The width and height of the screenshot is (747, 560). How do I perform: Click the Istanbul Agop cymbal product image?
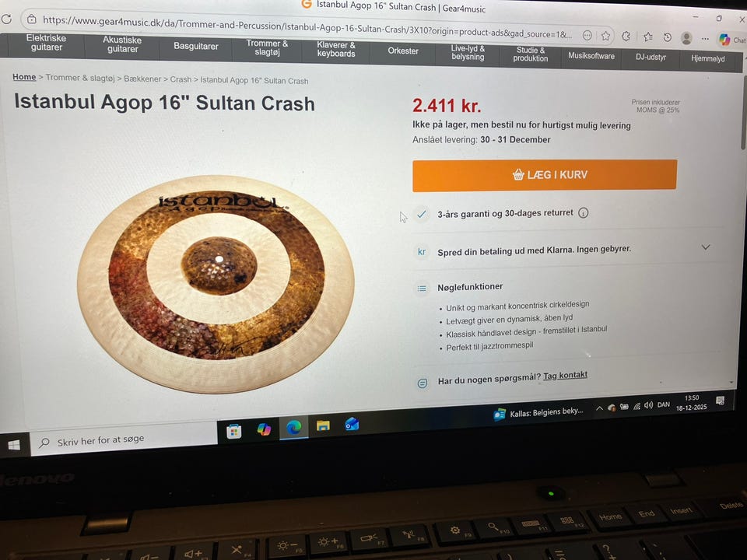(x=216, y=284)
